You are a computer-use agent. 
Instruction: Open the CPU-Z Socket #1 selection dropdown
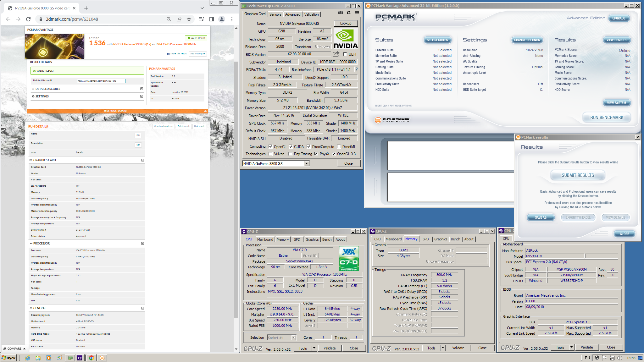coord(293,337)
